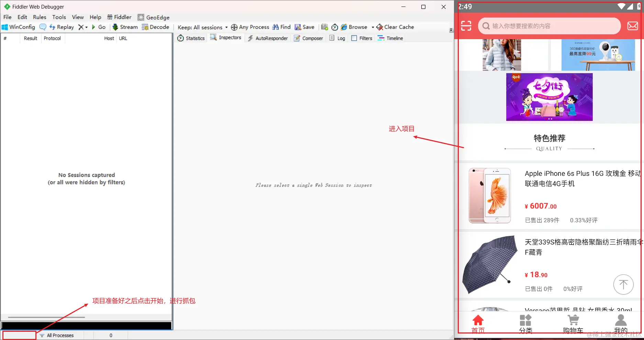Open the GeoEdge menu item
The width and height of the screenshot is (644, 340).
tap(153, 18)
